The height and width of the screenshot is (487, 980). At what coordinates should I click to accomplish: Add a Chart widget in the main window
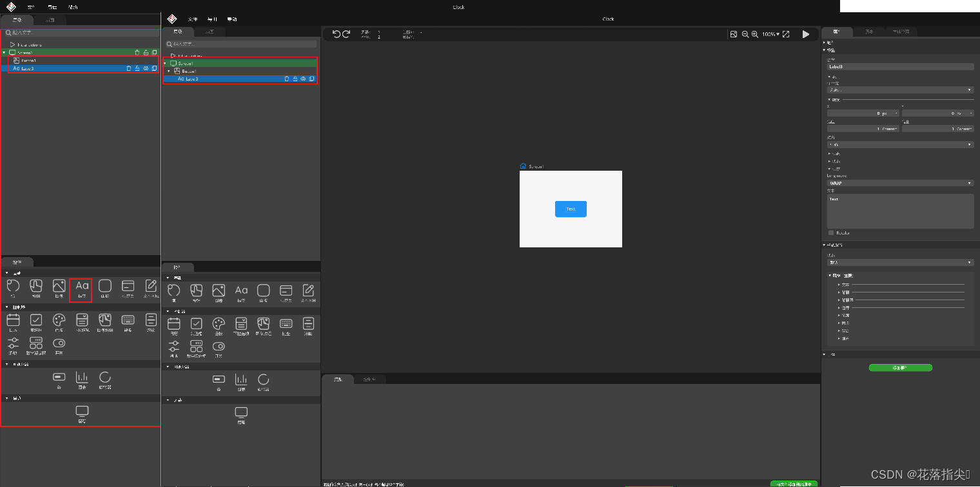click(241, 383)
